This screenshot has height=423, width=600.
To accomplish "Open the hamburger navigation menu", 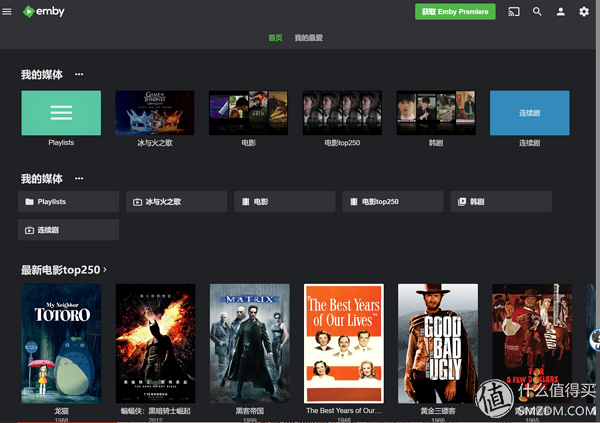I will click(7, 12).
